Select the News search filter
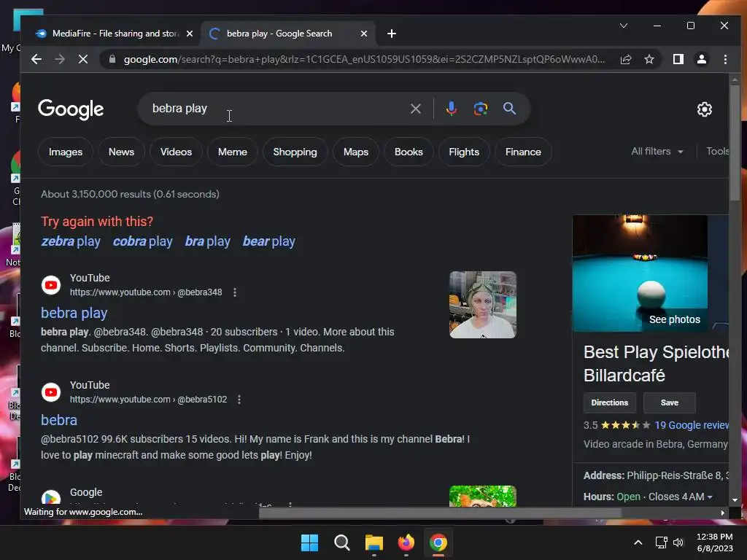 click(x=121, y=152)
